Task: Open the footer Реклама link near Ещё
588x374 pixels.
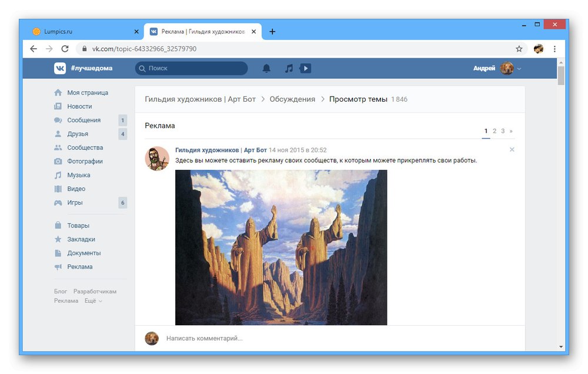Action: click(66, 301)
